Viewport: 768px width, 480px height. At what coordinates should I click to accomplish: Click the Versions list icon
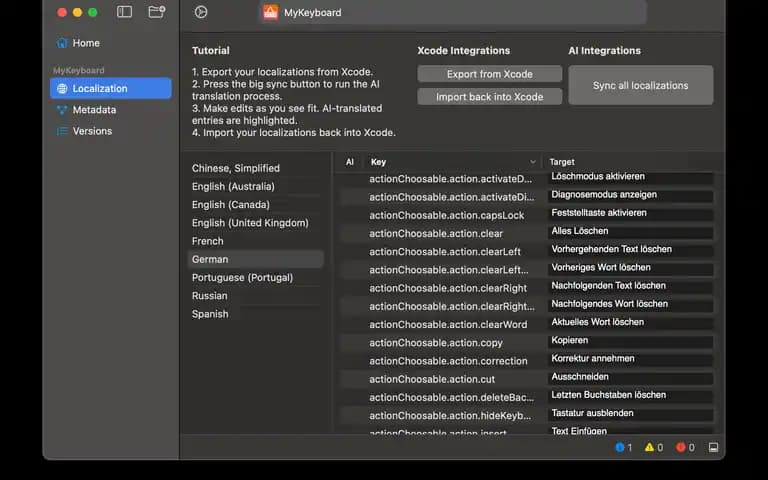tap(62, 131)
